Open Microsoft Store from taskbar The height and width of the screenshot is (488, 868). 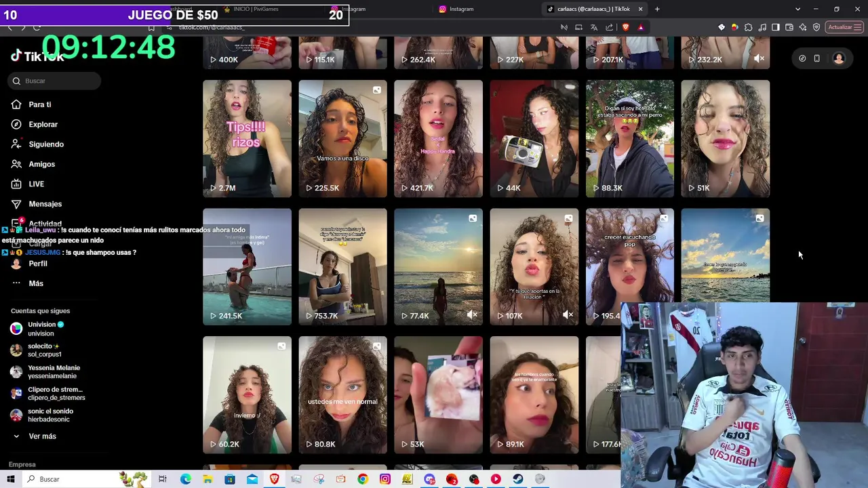[230, 479]
